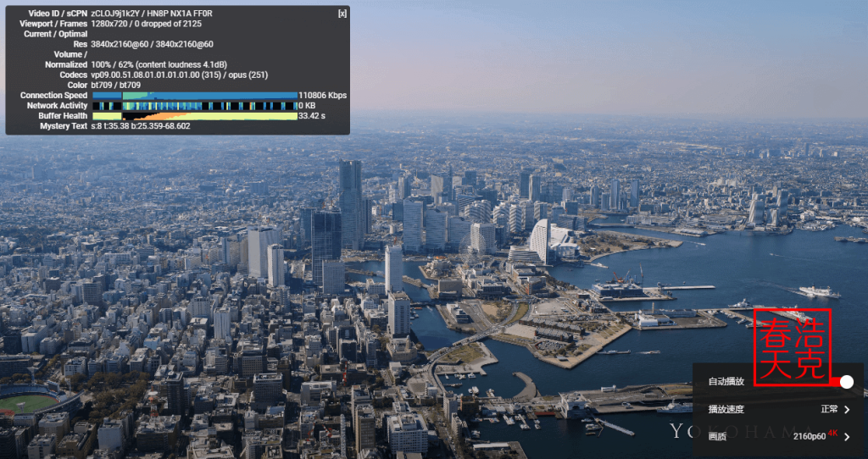Click the 正常 speed value
The width and height of the screenshot is (868, 459).
[x=829, y=409]
